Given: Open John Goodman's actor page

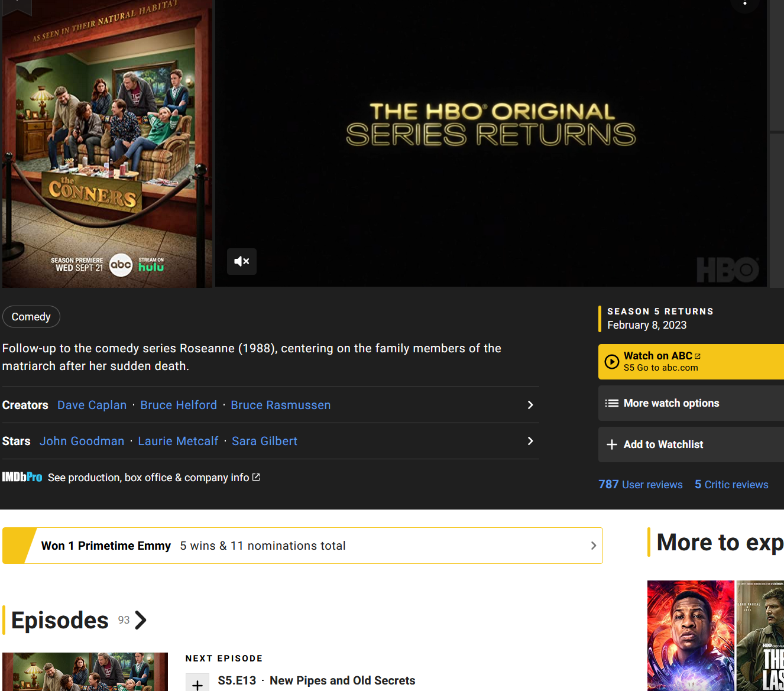Looking at the screenshot, I should click(x=82, y=441).
